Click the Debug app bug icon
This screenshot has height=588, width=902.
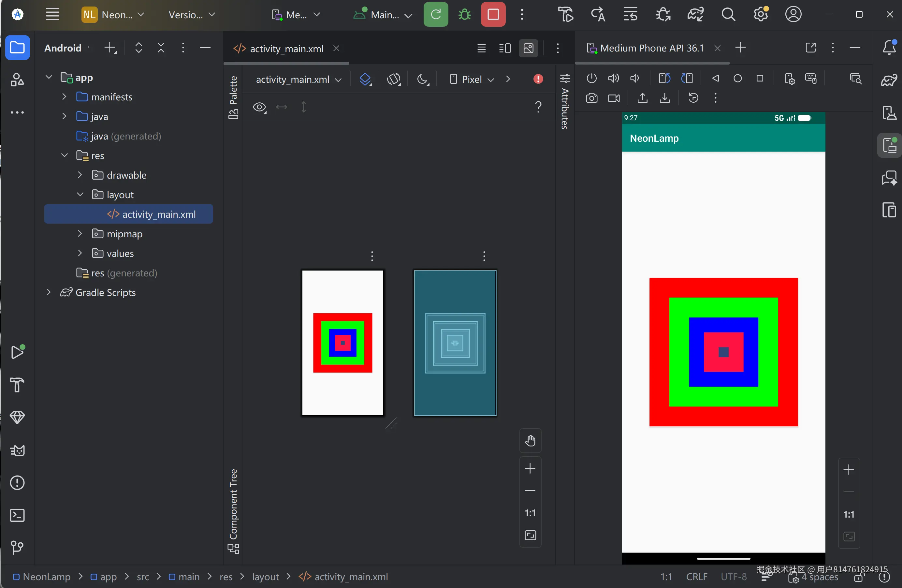coord(464,14)
